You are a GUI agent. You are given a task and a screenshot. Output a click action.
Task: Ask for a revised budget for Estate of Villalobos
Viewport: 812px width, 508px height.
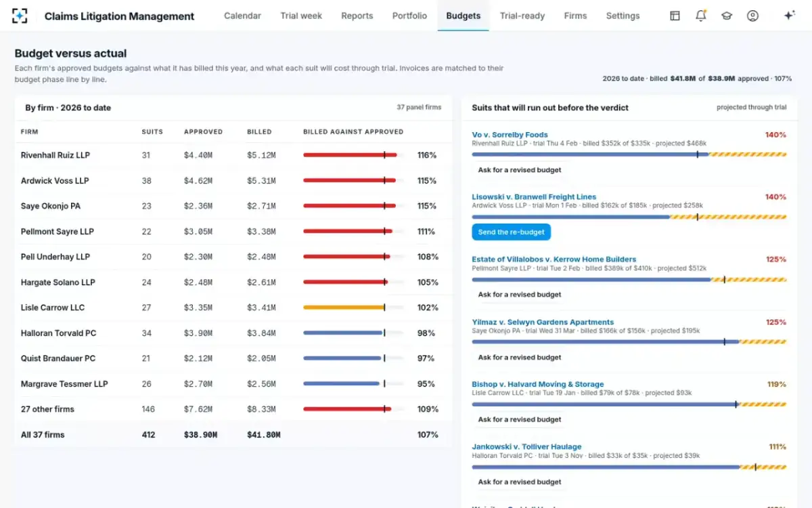pyautogui.click(x=520, y=295)
